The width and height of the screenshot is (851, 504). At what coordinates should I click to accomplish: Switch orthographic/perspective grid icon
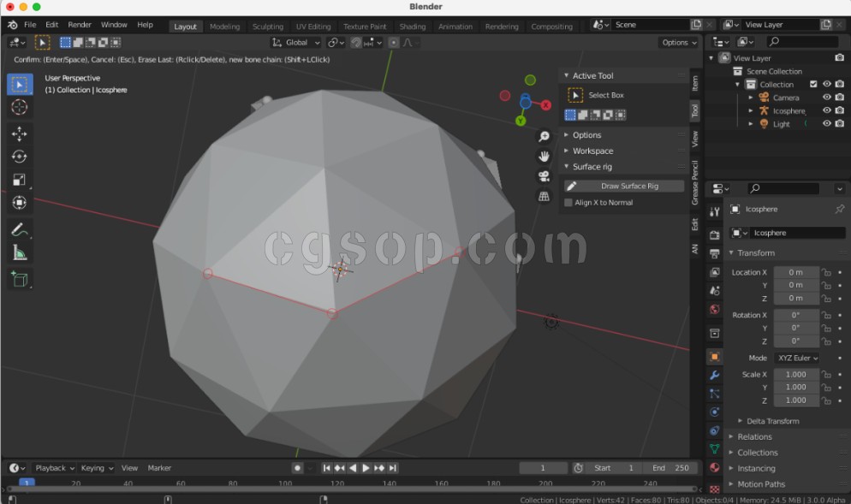click(544, 197)
